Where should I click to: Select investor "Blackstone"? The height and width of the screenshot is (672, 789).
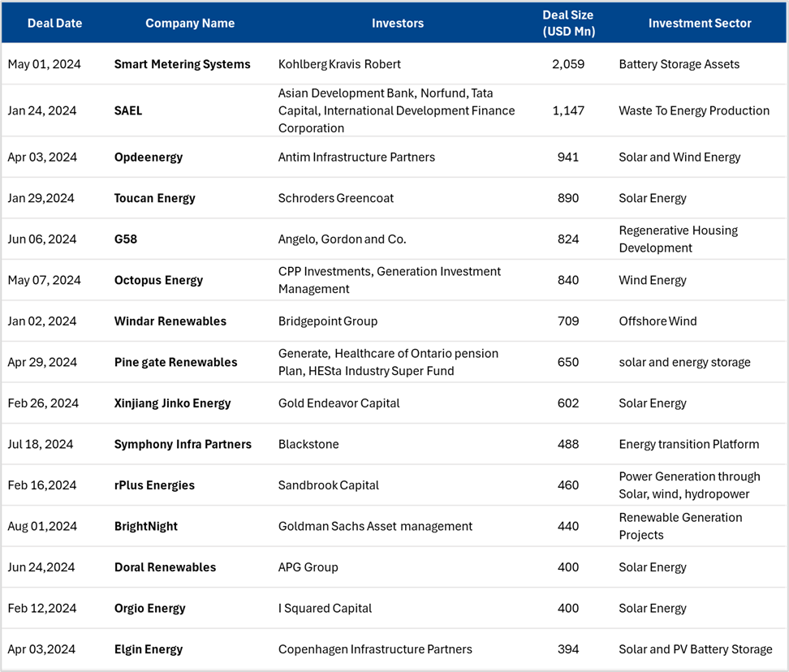[308, 445]
